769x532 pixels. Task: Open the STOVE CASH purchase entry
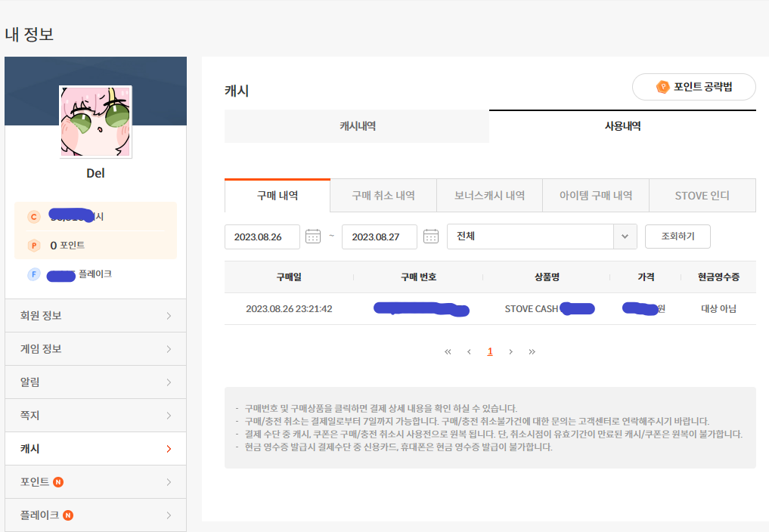point(531,309)
